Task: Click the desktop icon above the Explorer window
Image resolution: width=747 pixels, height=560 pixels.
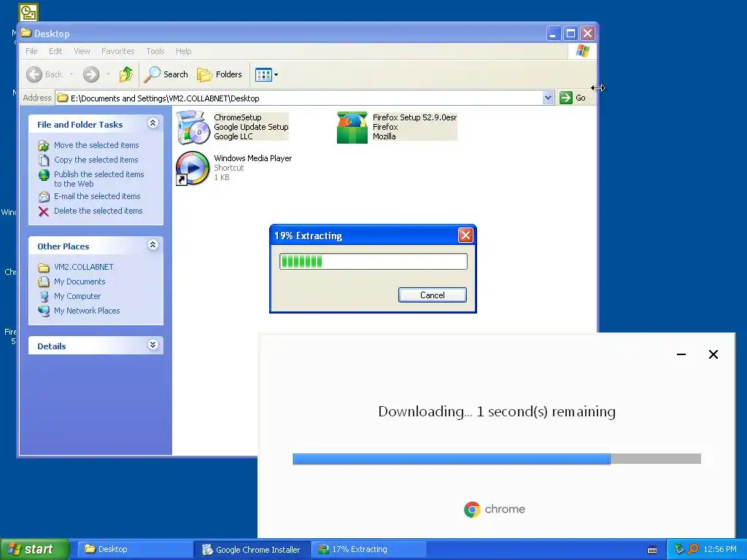Action: pyautogui.click(x=28, y=12)
